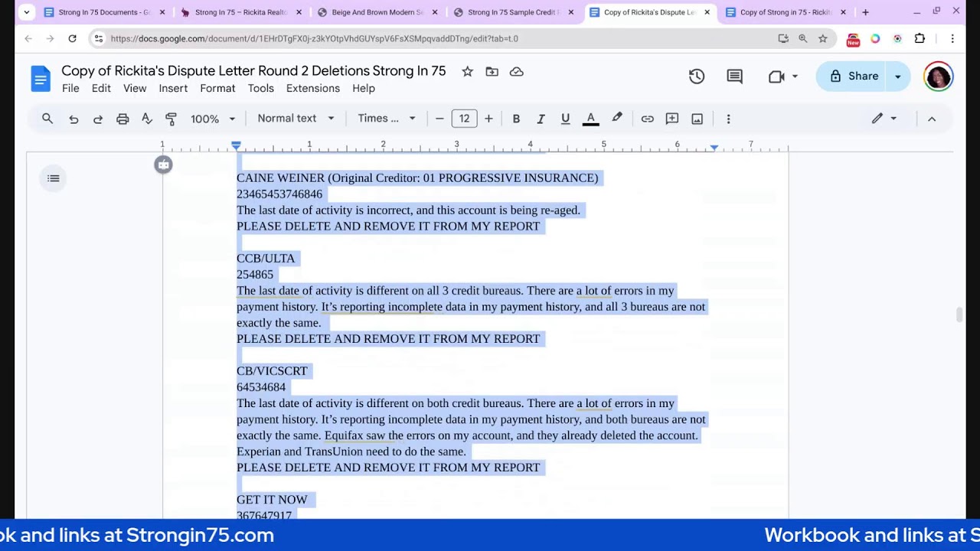Decrease the font size with minus
This screenshot has height=551, width=980.
click(439, 119)
